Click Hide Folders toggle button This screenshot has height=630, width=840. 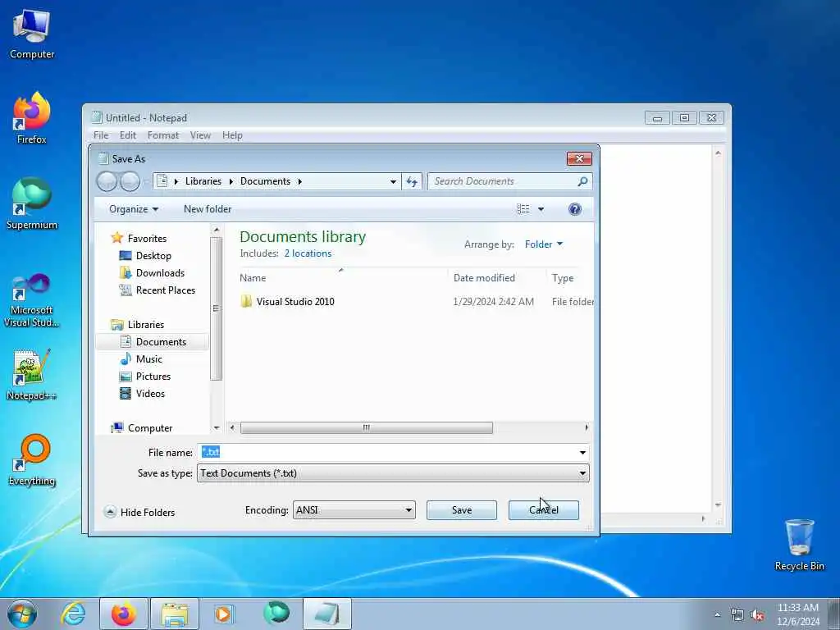coord(139,512)
